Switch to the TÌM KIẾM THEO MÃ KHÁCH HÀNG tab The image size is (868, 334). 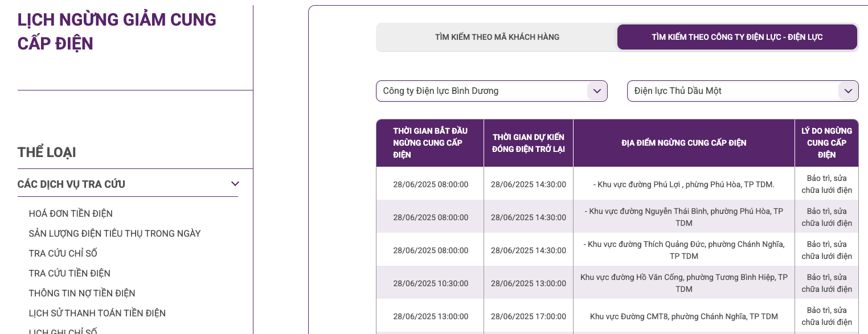point(496,36)
